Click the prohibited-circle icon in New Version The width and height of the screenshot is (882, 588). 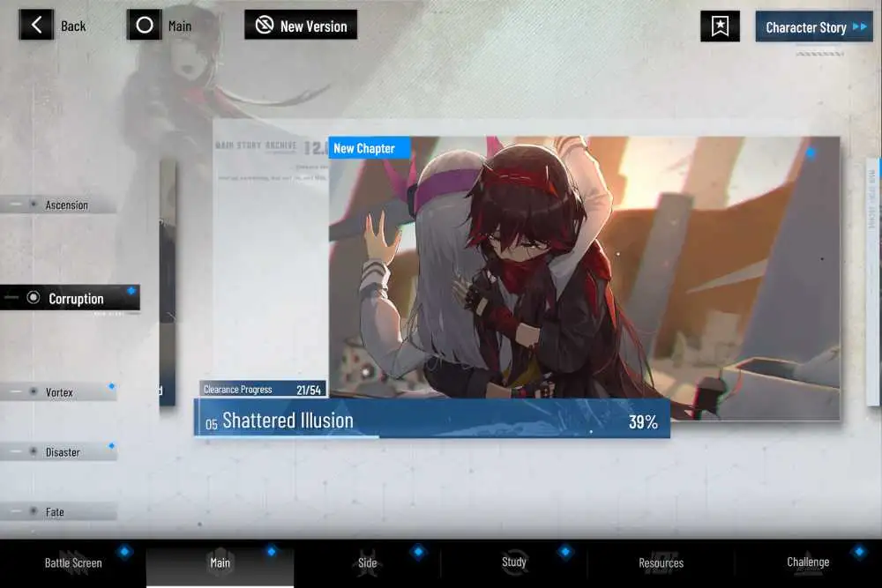click(265, 25)
